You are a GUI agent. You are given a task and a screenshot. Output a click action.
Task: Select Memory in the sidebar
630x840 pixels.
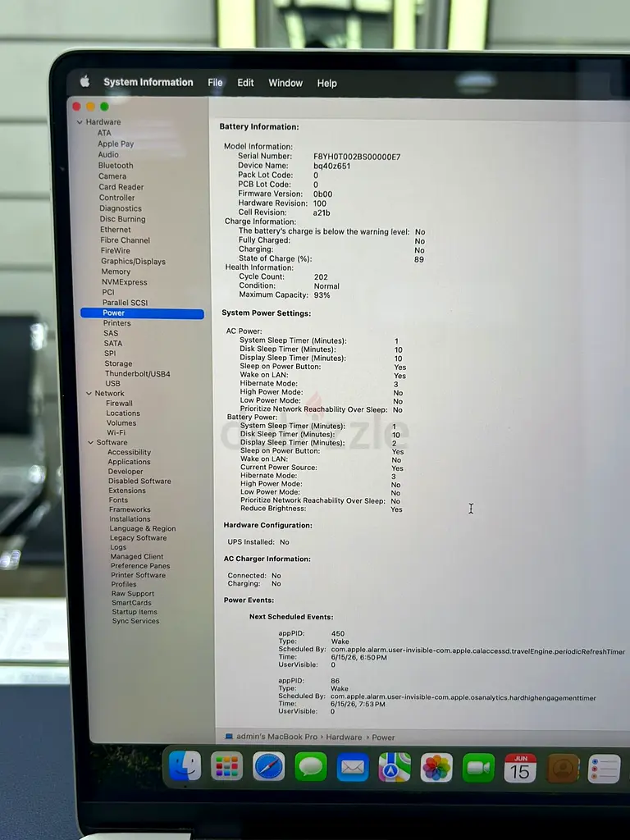point(116,272)
